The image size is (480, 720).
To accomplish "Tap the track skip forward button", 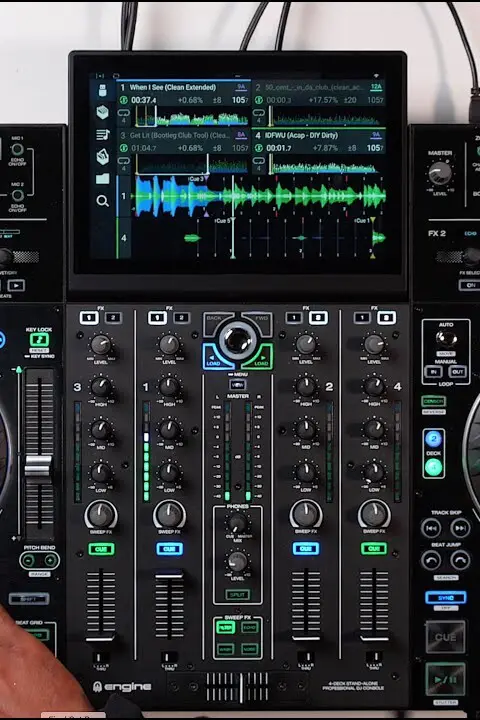I will tap(459, 528).
